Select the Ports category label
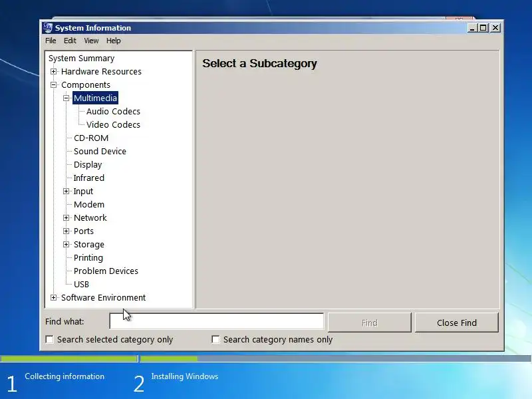 pyautogui.click(x=84, y=231)
